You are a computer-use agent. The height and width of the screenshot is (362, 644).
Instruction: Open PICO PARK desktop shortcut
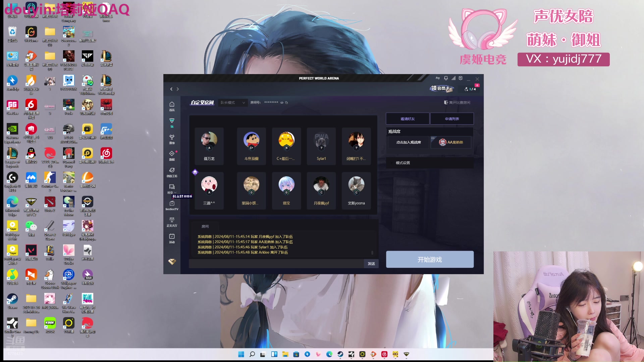tap(69, 82)
